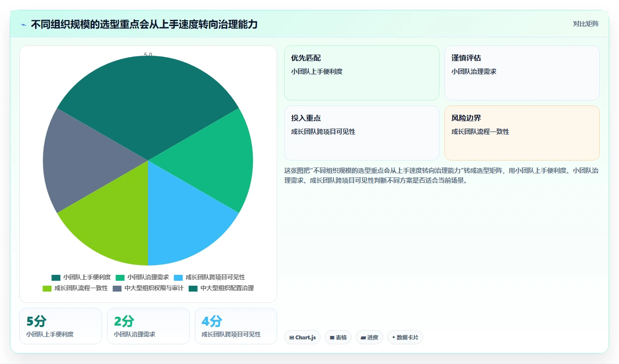Click 小团队治理需求 text in 谨慎评估 card
This screenshot has height=364, width=619.
click(x=474, y=71)
